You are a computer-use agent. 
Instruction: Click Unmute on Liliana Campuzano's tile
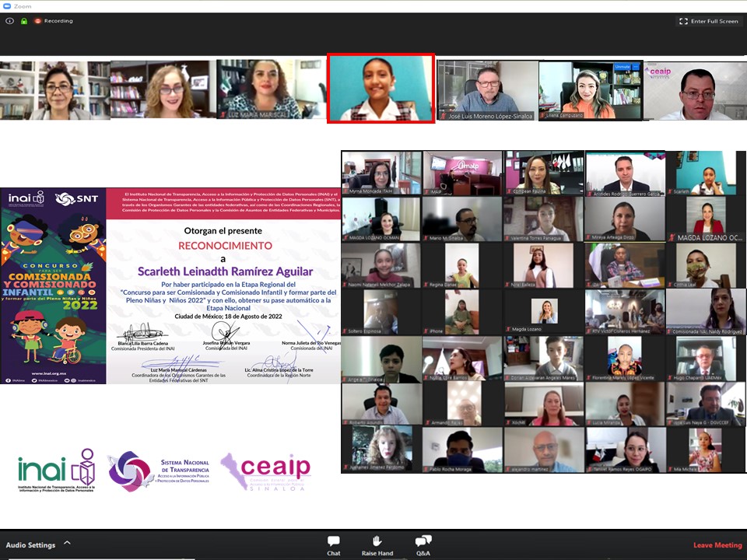coord(622,67)
